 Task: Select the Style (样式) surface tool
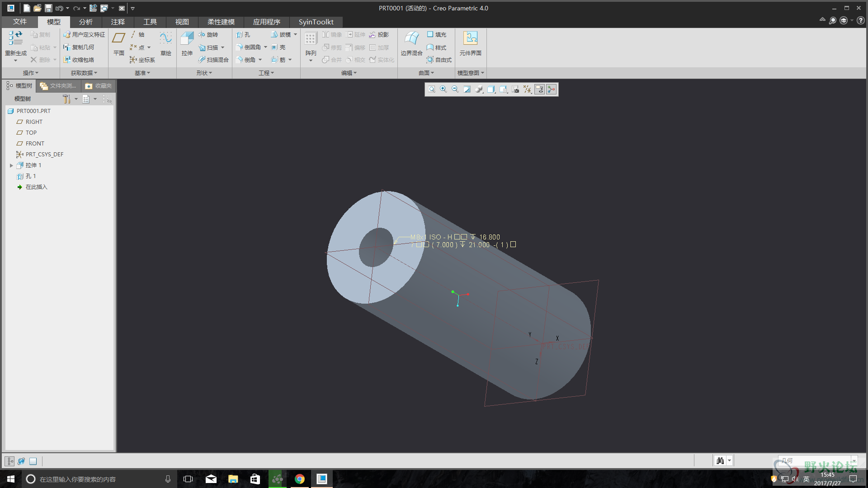click(437, 47)
